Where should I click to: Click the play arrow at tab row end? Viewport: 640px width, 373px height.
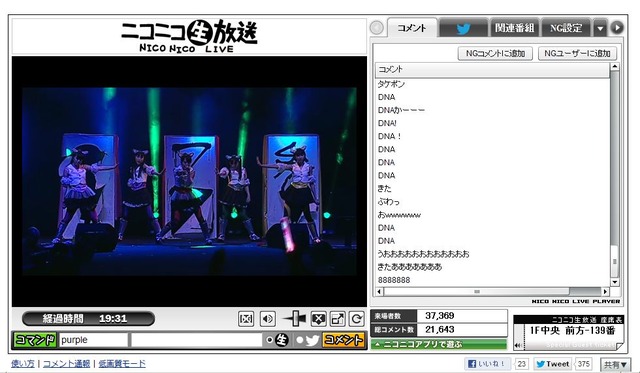[x=617, y=28]
